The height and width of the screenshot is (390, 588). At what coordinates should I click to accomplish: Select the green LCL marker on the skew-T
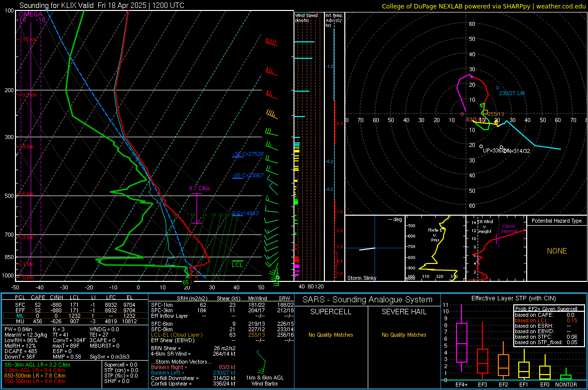(237, 264)
